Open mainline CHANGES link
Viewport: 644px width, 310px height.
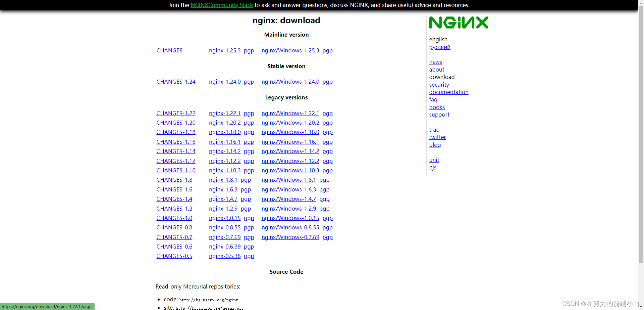tap(169, 50)
